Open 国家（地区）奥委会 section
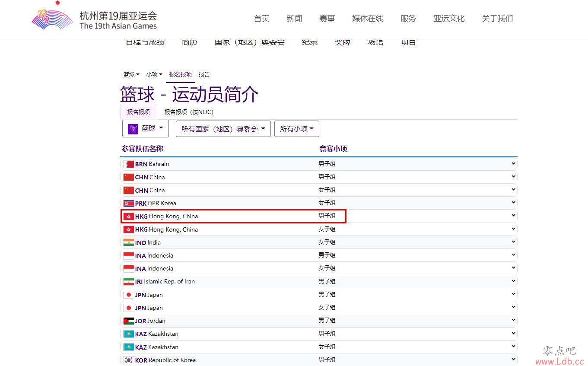Screen dimensions: 588x366 pyautogui.click(x=250, y=42)
